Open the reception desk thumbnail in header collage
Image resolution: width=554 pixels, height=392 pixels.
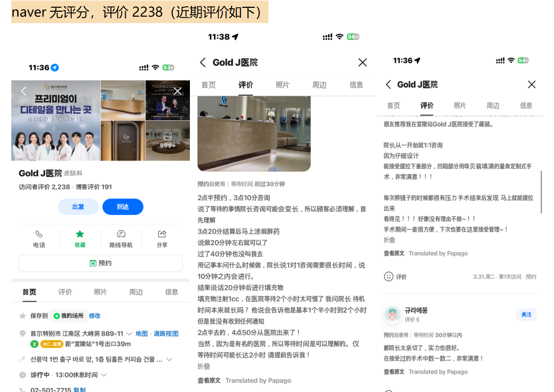pos(123,100)
